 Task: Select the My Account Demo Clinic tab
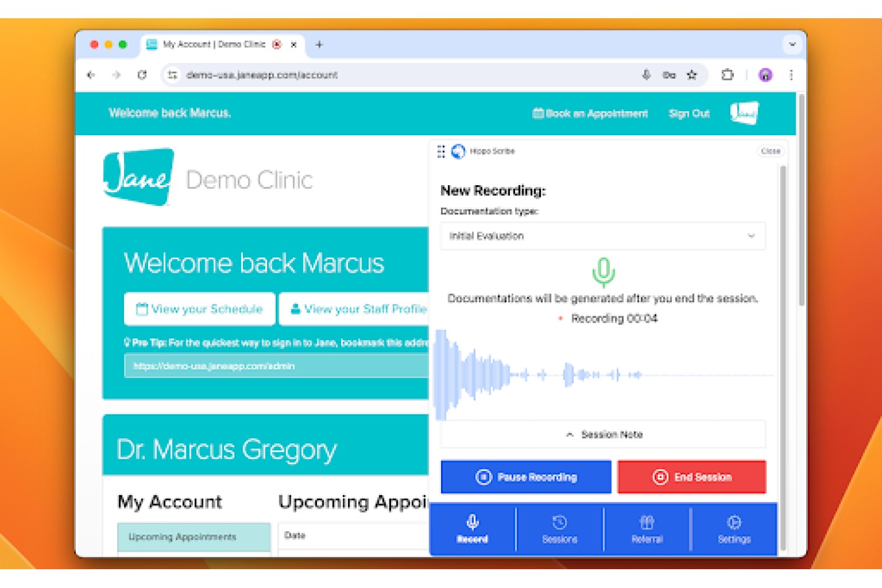pos(215,44)
